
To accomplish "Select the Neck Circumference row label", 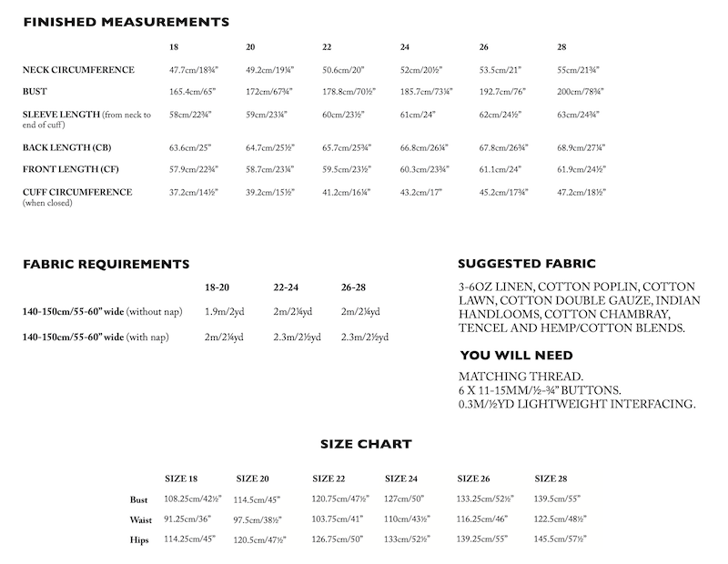I will pos(78,70).
